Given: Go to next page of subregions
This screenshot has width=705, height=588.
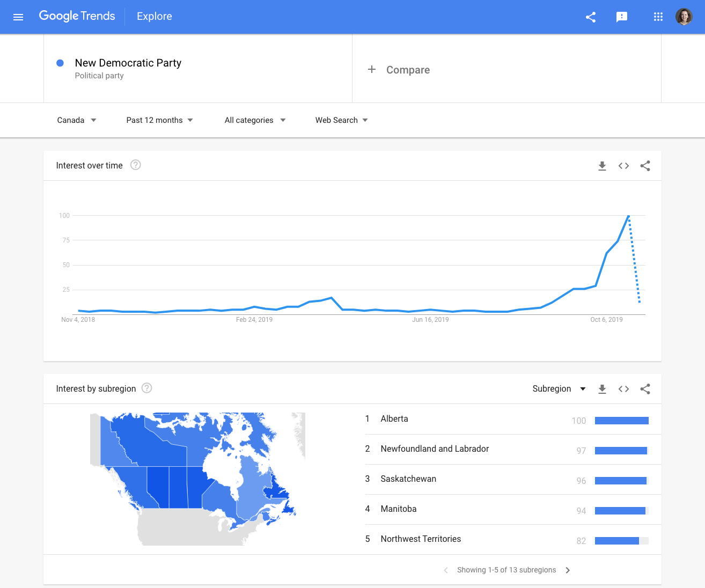Looking at the screenshot, I should (568, 570).
